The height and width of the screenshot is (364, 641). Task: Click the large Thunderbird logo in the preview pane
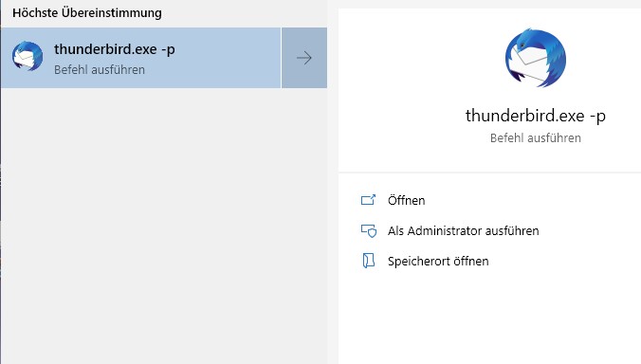[536, 58]
